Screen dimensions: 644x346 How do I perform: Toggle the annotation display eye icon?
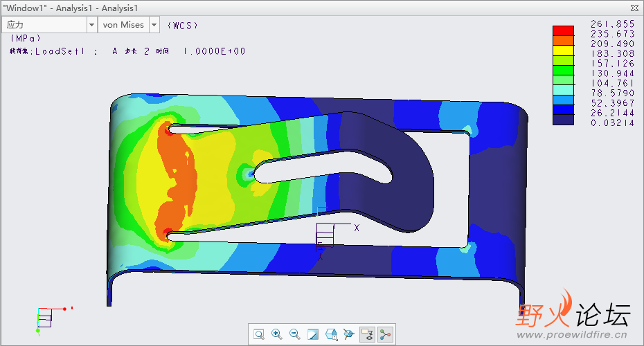[x=367, y=334]
